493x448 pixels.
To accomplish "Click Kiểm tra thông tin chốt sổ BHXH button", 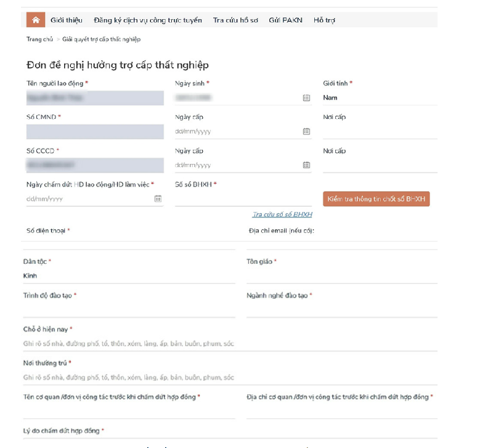I will (376, 199).
